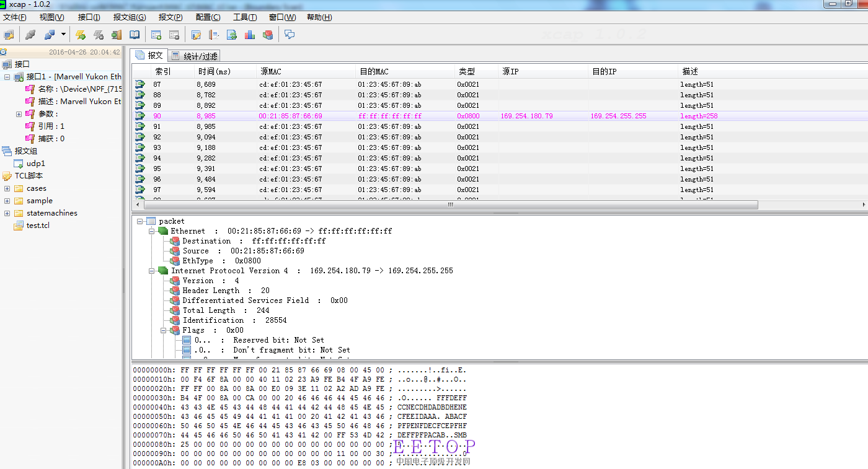Image resolution: width=868 pixels, height=469 pixels.
Task: Select the Identification : 28554 field
Action: tap(234, 320)
